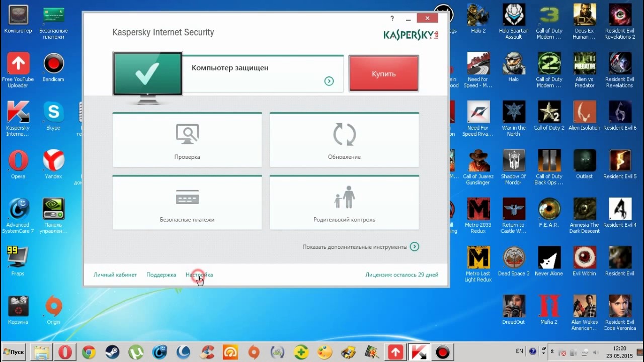This screenshot has width=644, height=362.
Task: Open Безопасные платежи desktop shortcut
Action: pos(53,22)
